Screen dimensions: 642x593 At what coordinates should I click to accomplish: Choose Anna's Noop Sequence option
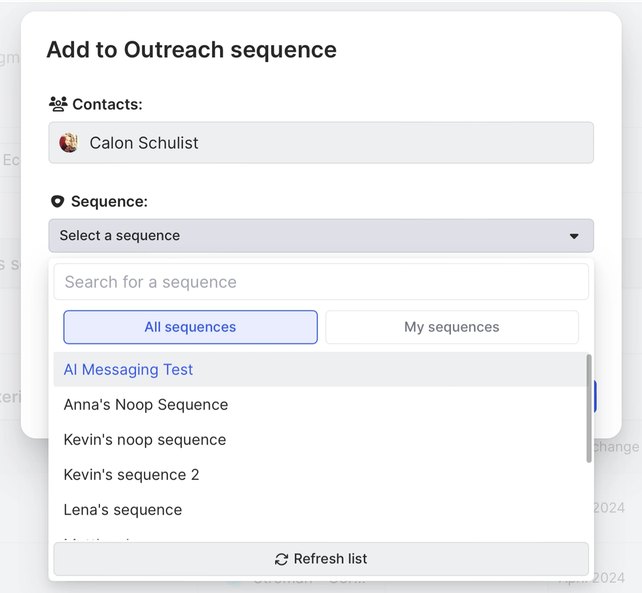pos(146,405)
